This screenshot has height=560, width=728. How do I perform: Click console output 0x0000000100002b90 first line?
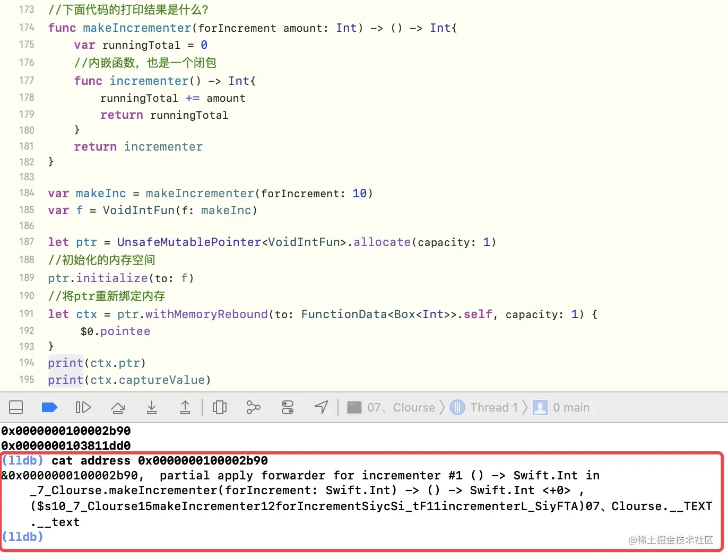(x=66, y=431)
